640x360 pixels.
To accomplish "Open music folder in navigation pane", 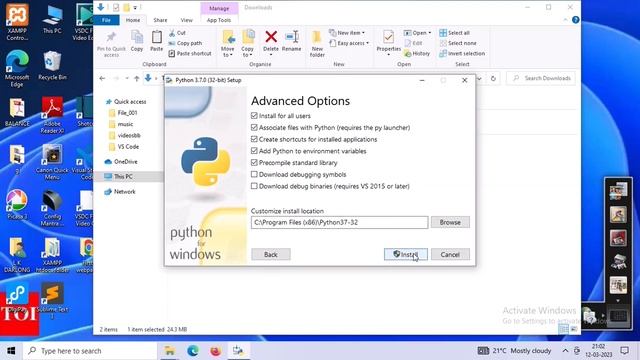I will 121,124.
